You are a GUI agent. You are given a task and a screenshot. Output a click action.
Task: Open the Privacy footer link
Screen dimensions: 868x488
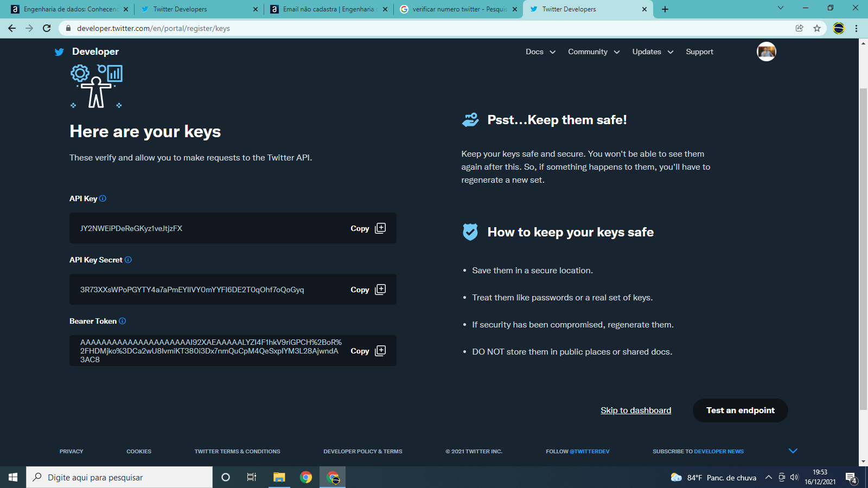click(72, 451)
